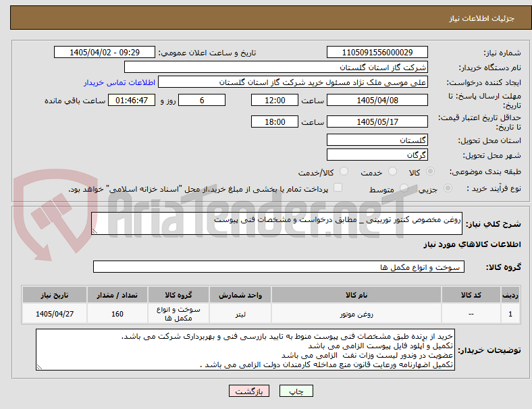Select the جزیی purchase type radio
532x409 pixels.
click(x=448, y=188)
